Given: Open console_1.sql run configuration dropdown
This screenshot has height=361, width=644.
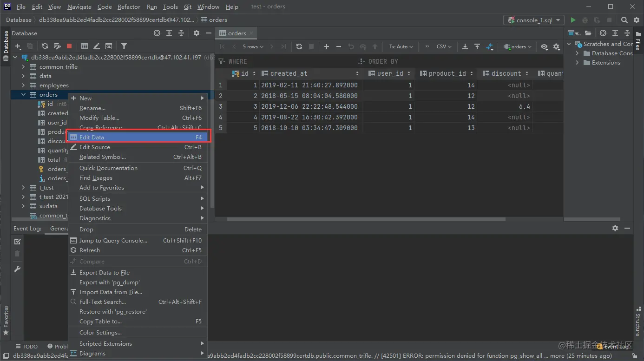Looking at the screenshot, I should click(534, 20).
